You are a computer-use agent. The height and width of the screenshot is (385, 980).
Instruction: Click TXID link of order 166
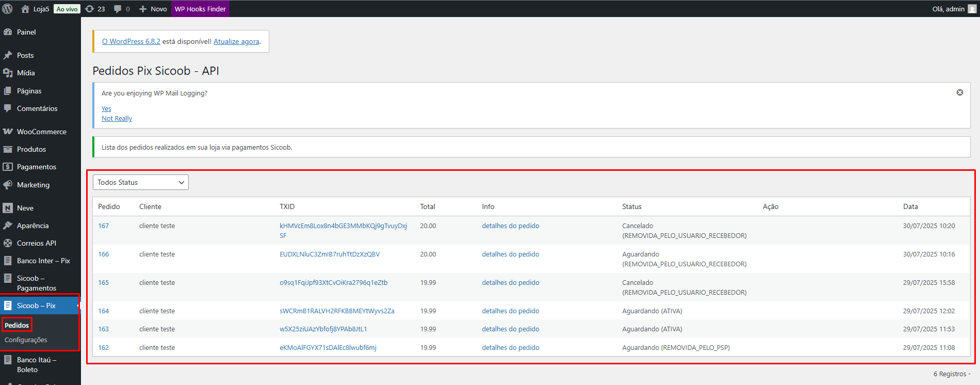[330, 254]
